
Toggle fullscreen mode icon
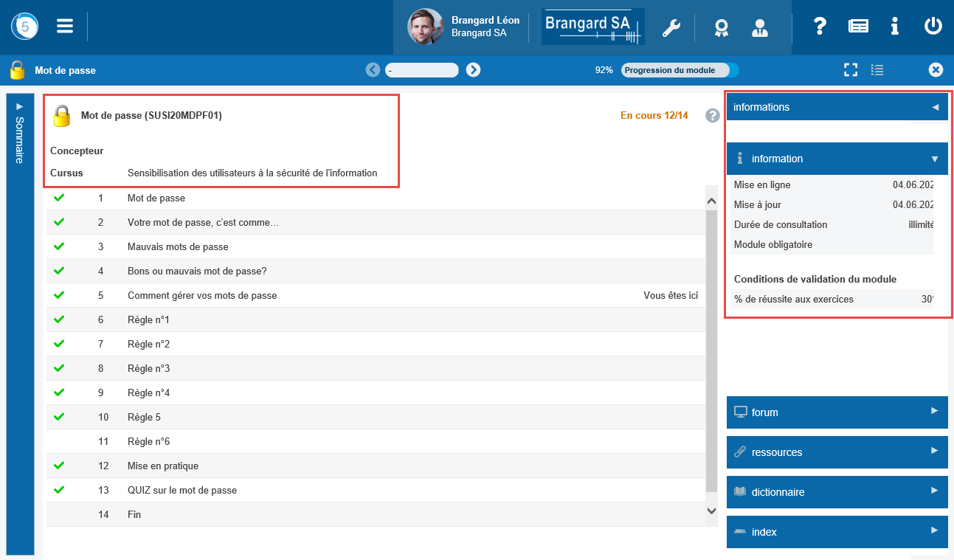pos(851,70)
